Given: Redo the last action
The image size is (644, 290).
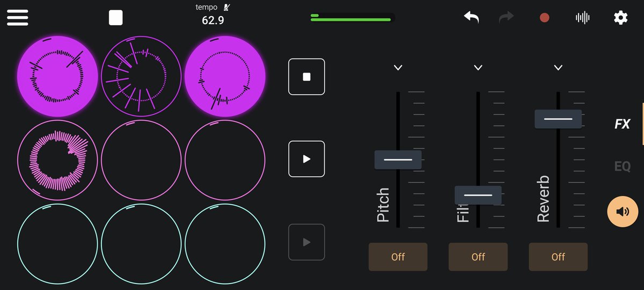Looking at the screenshot, I should click(x=506, y=17).
